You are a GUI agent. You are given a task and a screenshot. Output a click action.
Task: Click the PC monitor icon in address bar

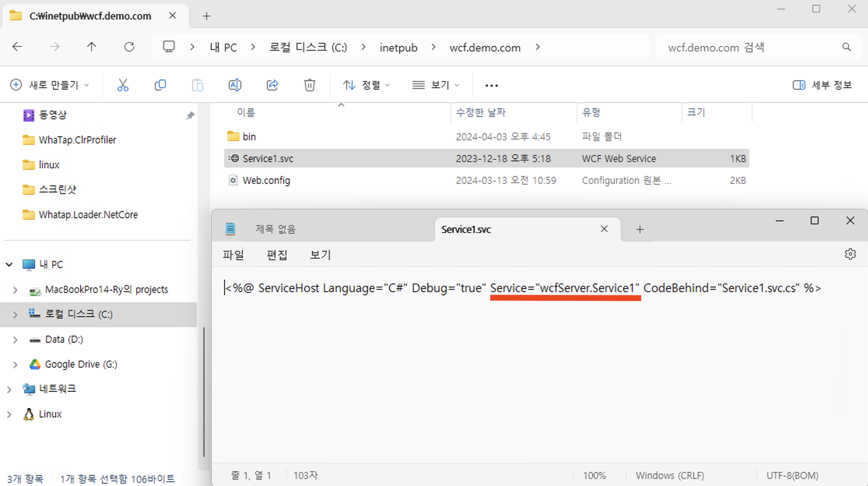pyautogui.click(x=169, y=47)
